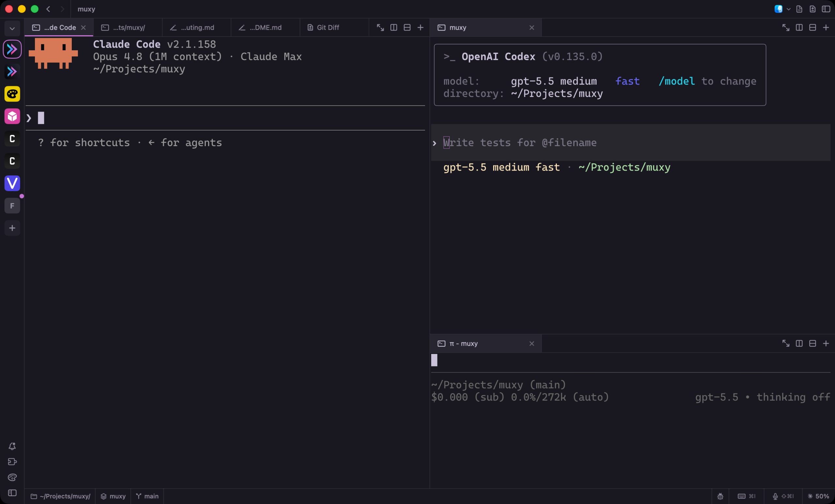Maximize the Codex muxy pane

pos(785,27)
